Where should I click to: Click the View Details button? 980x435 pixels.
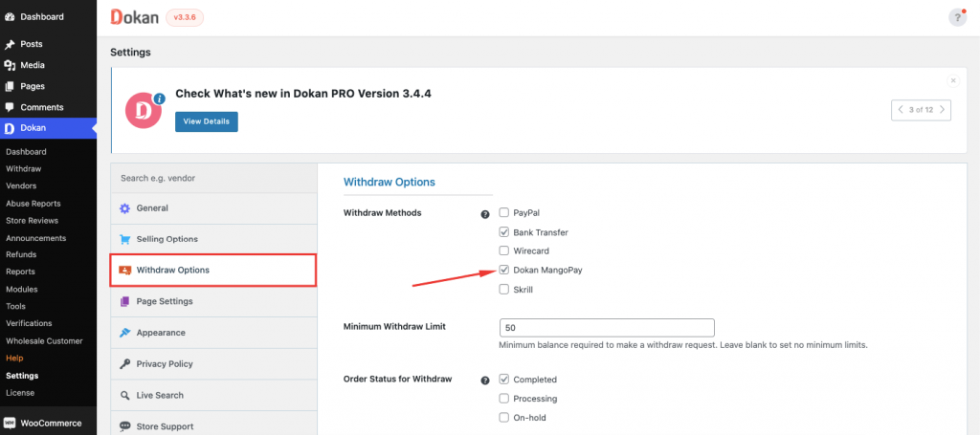pos(207,121)
